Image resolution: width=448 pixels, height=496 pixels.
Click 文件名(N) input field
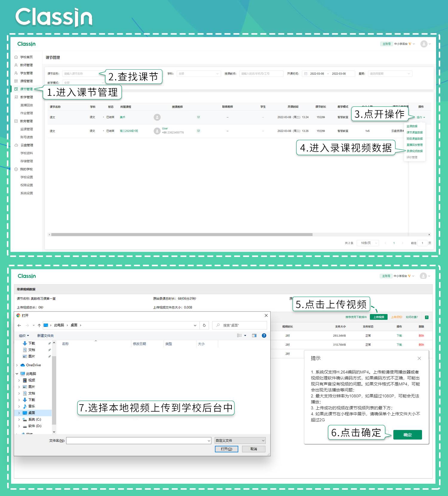(x=139, y=440)
